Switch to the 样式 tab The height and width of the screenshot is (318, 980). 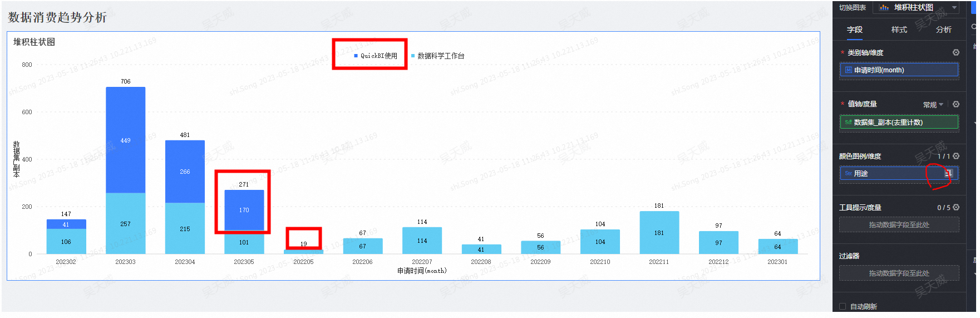tap(899, 30)
